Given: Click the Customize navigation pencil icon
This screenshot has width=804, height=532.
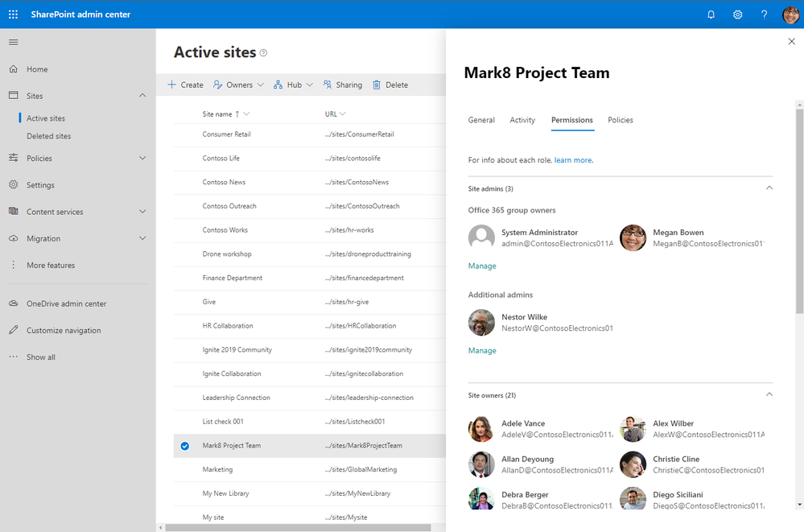Looking at the screenshot, I should (14, 330).
